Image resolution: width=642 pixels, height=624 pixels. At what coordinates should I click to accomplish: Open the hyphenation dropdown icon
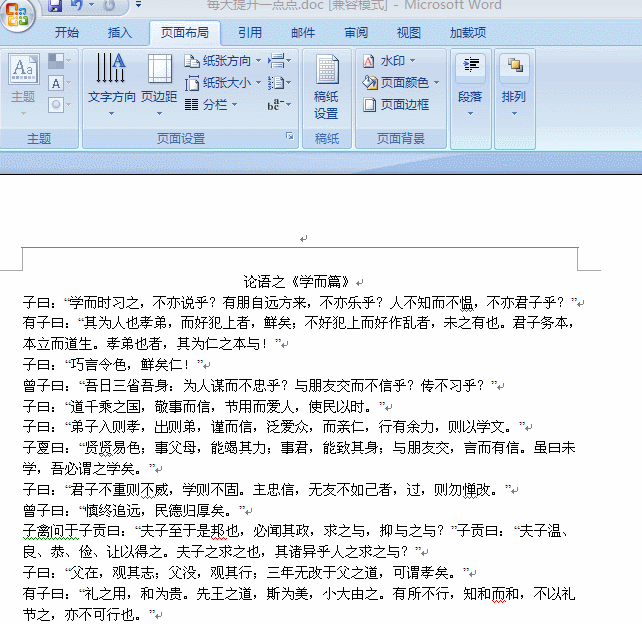click(x=280, y=105)
